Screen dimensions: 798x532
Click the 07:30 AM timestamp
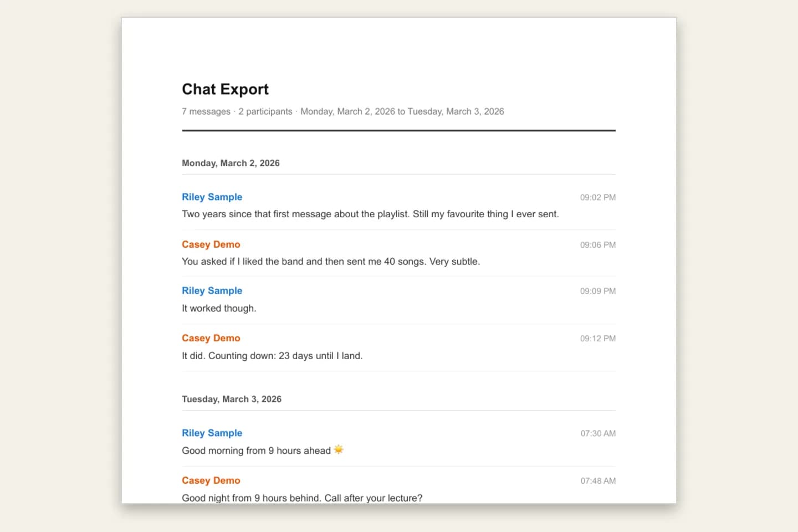pos(598,433)
